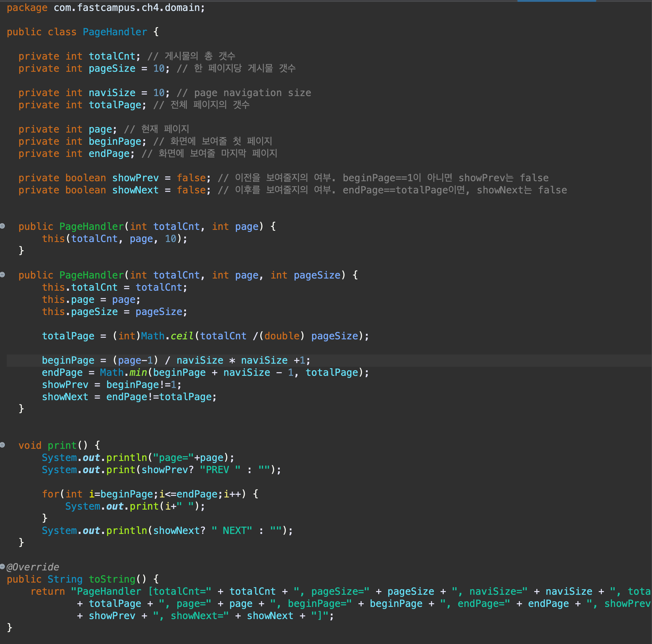Click the Math.ceil method call

click(x=182, y=336)
